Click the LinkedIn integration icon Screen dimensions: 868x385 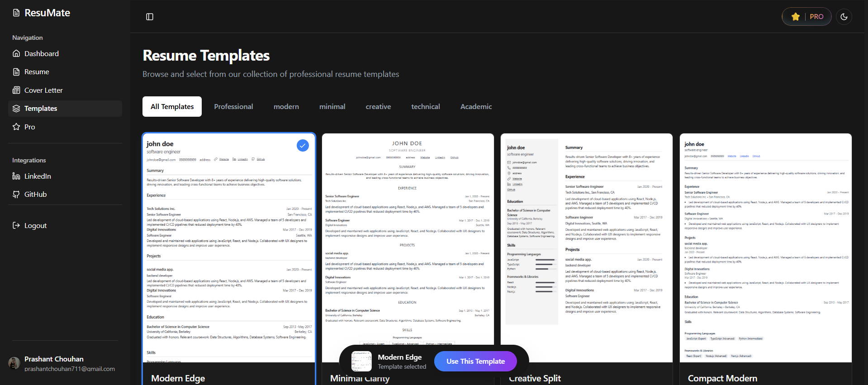pyautogui.click(x=16, y=176)
